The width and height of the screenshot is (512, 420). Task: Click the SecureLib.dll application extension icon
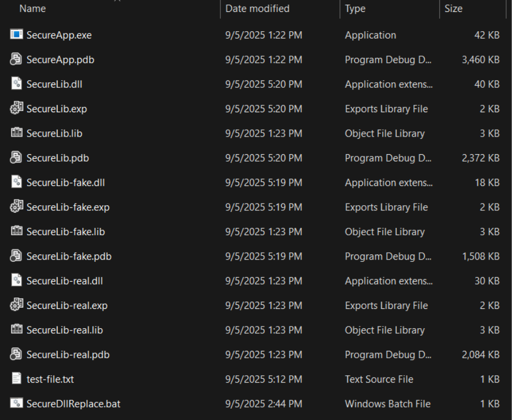(x=15, y=84)
